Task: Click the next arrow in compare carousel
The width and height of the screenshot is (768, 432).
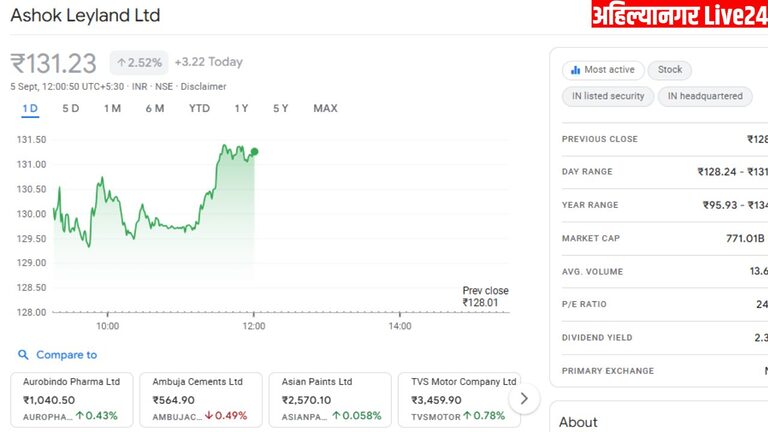Action: 524,398
